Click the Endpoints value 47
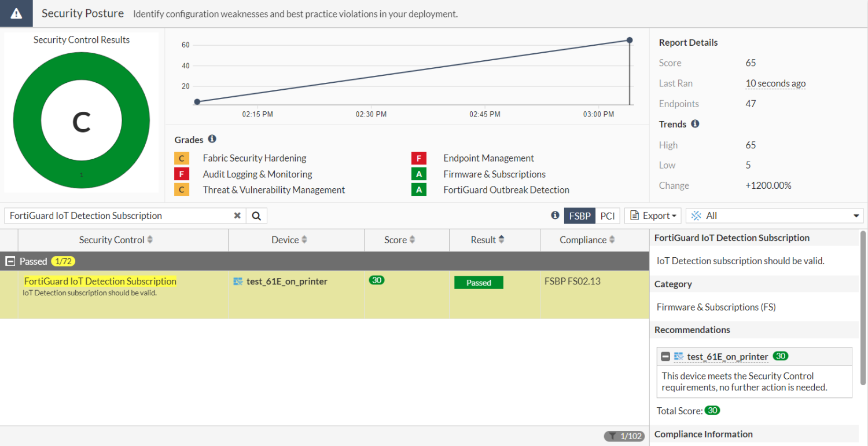This screenshot has width=868, height=446. pyautogui.click(x=751, y=104)
